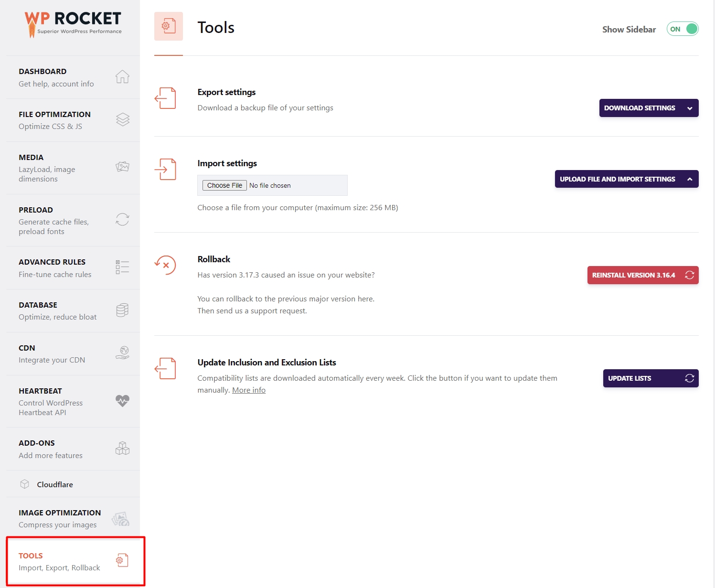Viewport: 715px width, 588px height.
Task: Open Heartbeat settings menu item
Action: tap(73, 401)
